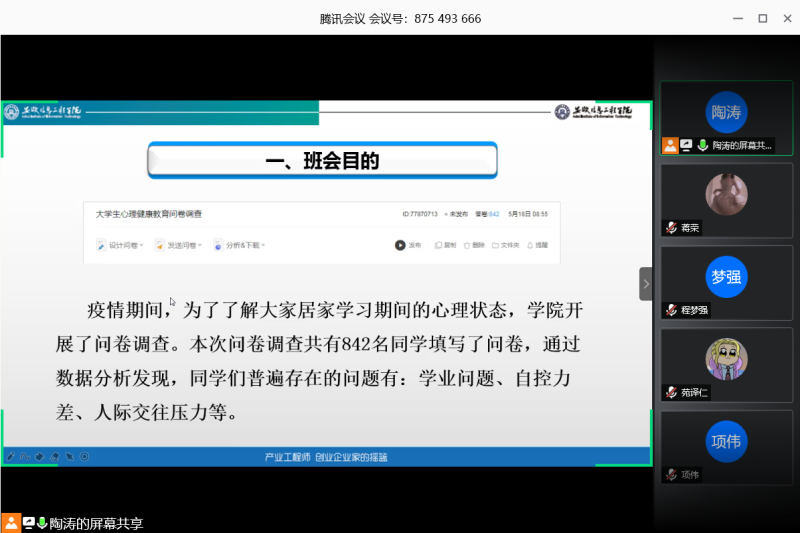Click the name label 项伟 under the avatar
The width and height of the screenshot is (800, 533).
click(690, 475)
